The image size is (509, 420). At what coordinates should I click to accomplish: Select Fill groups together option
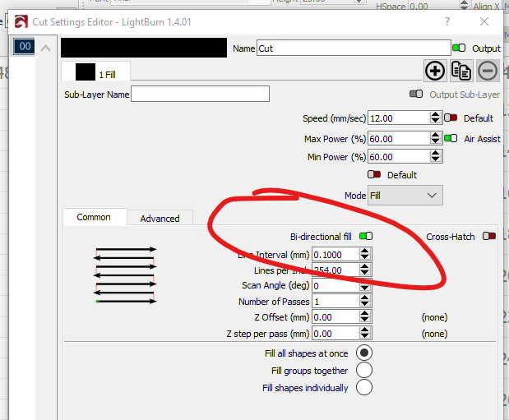(x=363, y=371)
